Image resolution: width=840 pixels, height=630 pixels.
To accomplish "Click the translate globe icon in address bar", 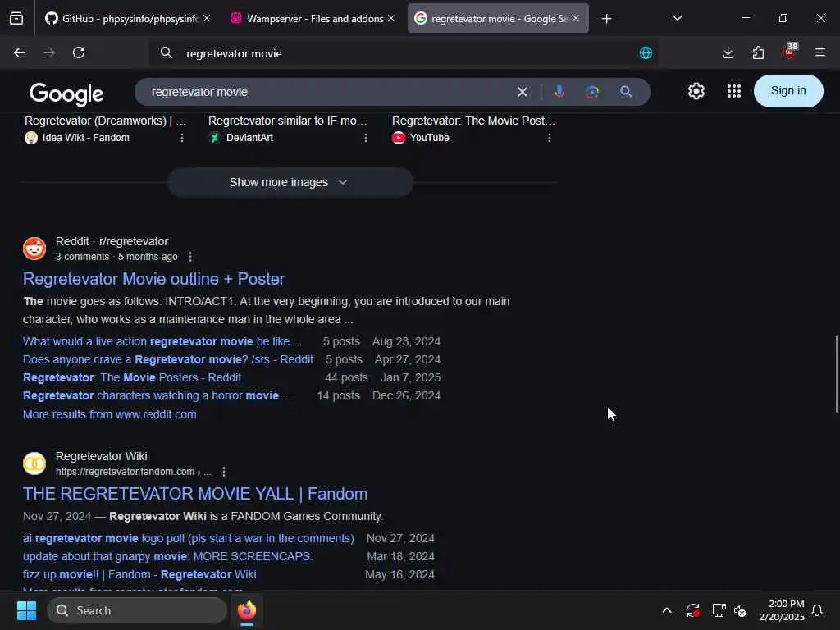I will click(x=646, y=53).
